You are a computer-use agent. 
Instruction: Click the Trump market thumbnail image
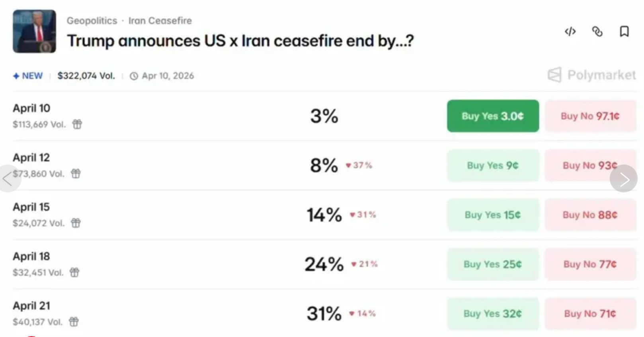(34, 31)
